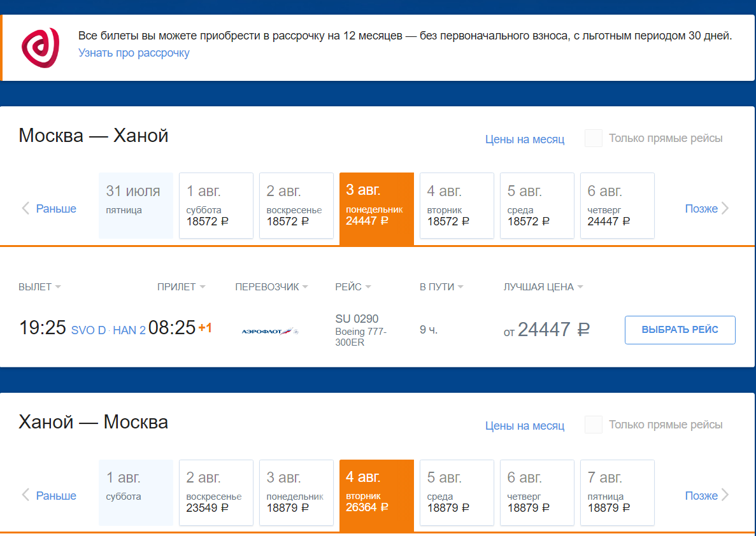Open Цены на месяц for Москва — Ханой
Image resolution: width=756 pixels, height=536 pixels.
[x=525, y=139]
